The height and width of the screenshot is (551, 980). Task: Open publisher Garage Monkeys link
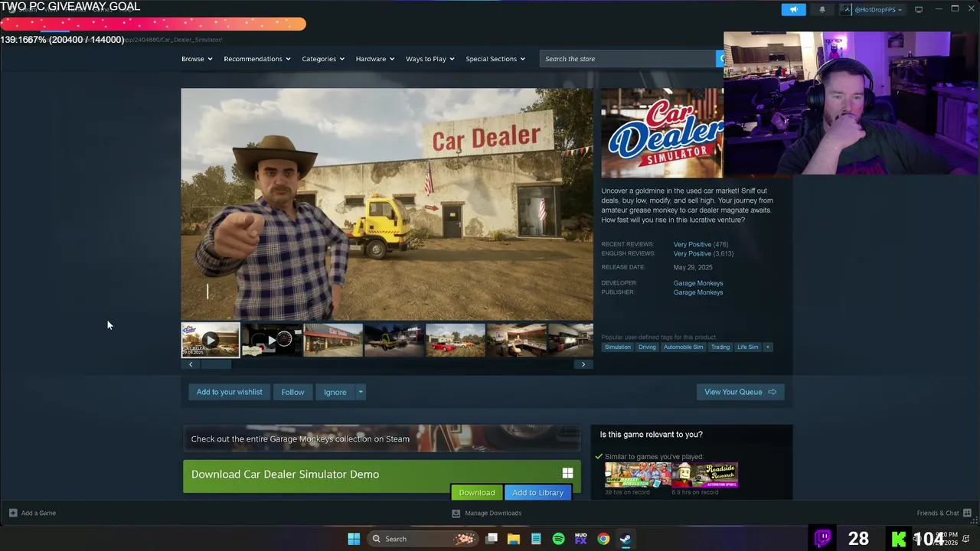[x=697, y=292]
